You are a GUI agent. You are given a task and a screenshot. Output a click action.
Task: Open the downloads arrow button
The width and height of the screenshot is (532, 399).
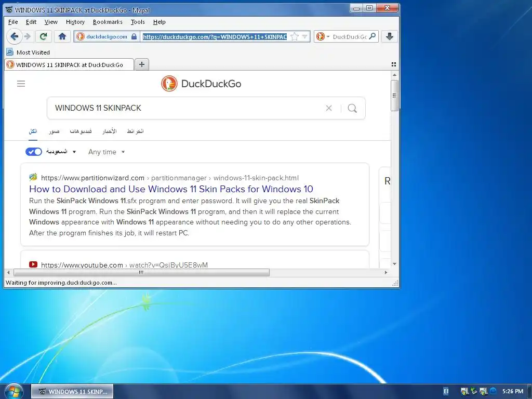tap(390, 36)
